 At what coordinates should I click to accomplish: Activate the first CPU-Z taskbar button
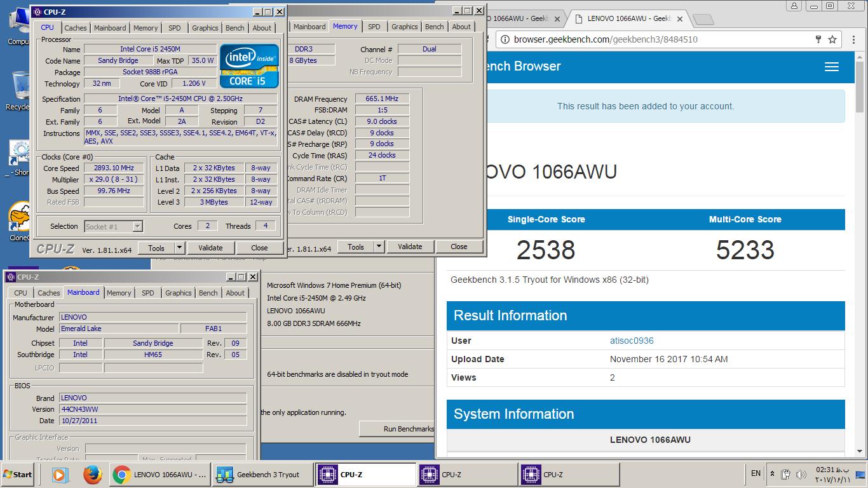(366, 475)
